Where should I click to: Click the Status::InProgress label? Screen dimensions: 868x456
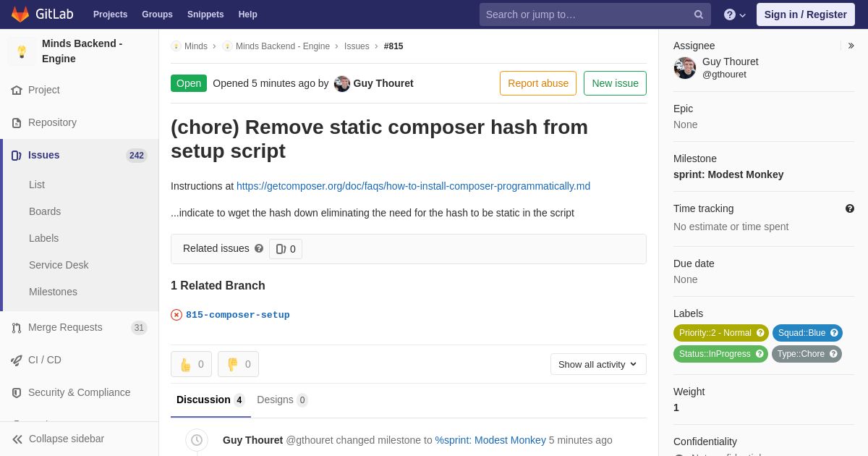pyautogui.click(x=720, y=354)
